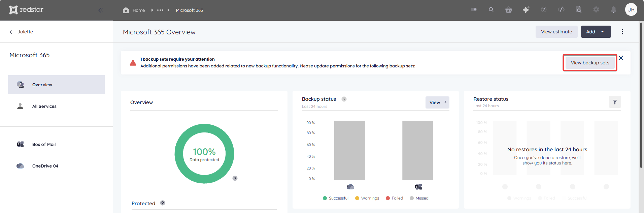This screenshot has width=644, height=213.
Task: Open the Restore status filter icon
Action: (x=615, y=102)
